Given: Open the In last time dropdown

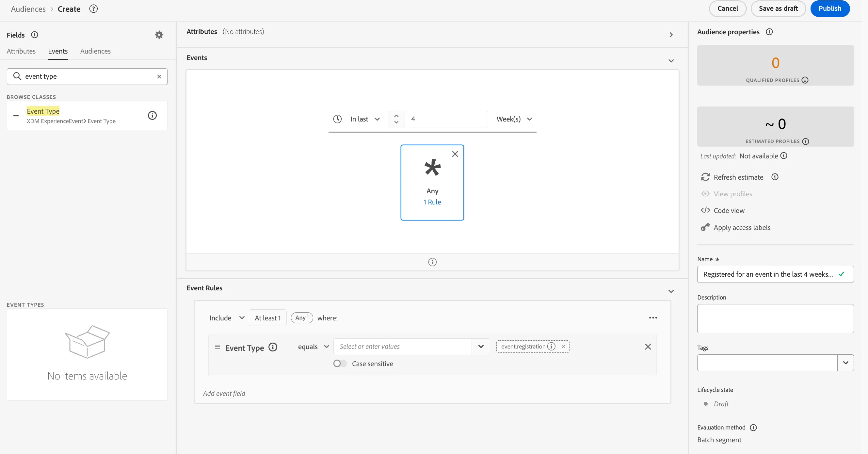Looking at the screenshot, I should 365,119.
